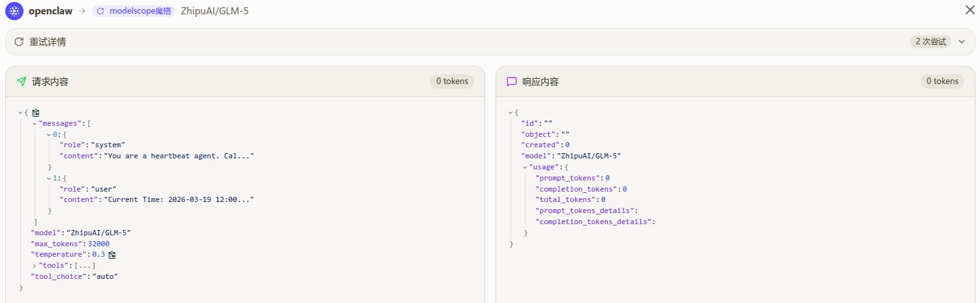This screenshot has width=980, height=303.
Task: Click request "model" value ZhipuAI/GLM-5
Action: pyautogui.click(x=99, y=233)
